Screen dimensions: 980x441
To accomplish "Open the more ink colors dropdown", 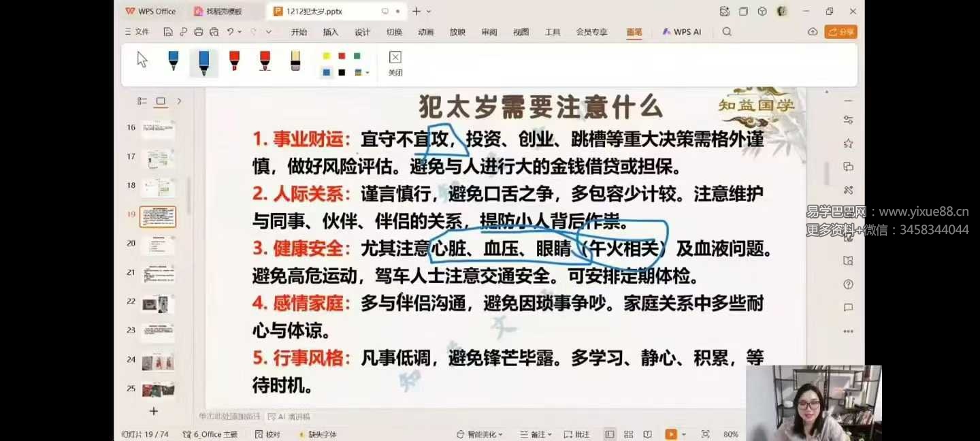I will pyautogui.click(x=367, y=72).
